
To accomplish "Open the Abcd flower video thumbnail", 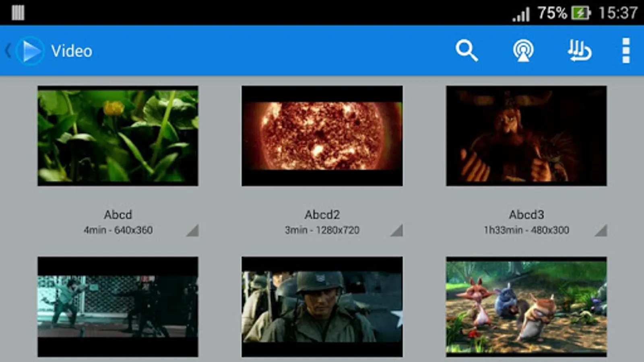I will [x=118, y=136].
